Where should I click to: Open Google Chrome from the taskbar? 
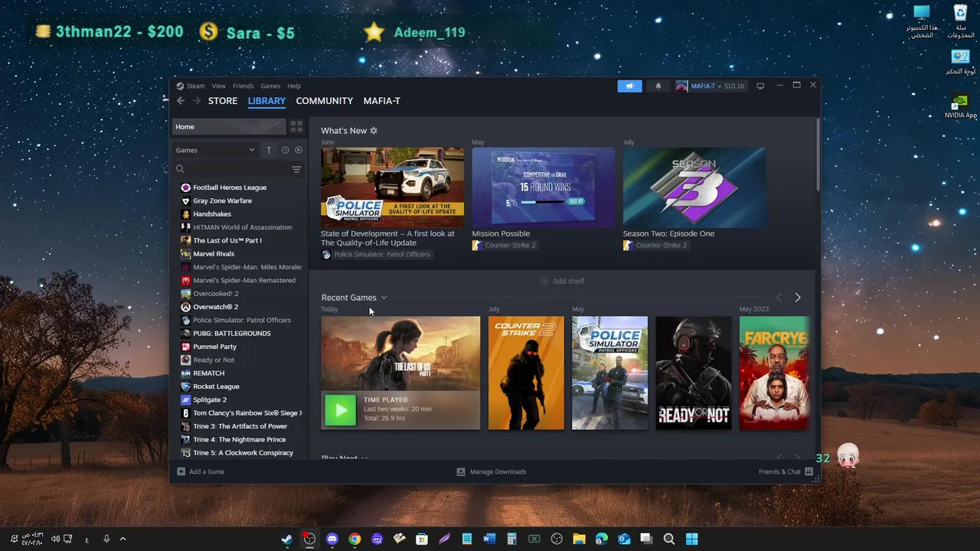tap(354, 539)
